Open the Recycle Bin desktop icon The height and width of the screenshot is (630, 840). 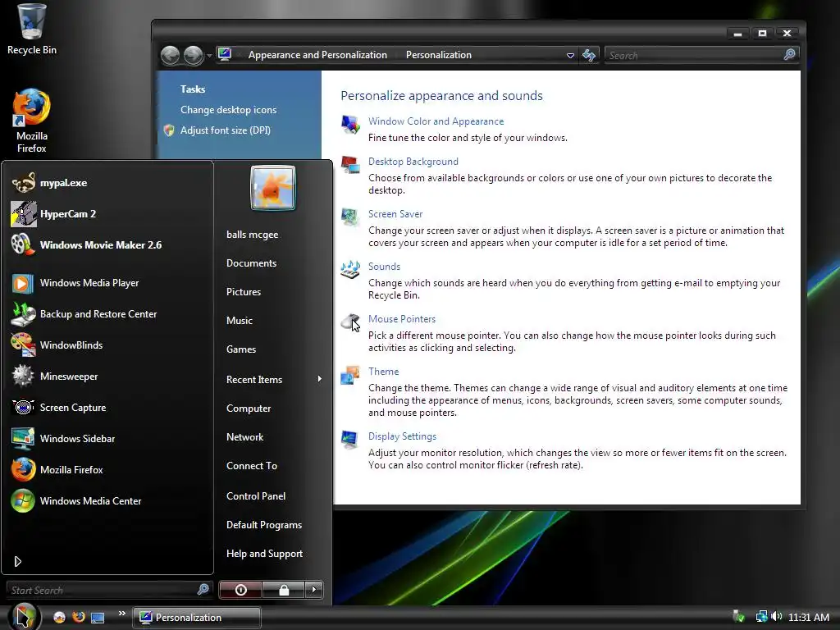(x=32, y=30)
